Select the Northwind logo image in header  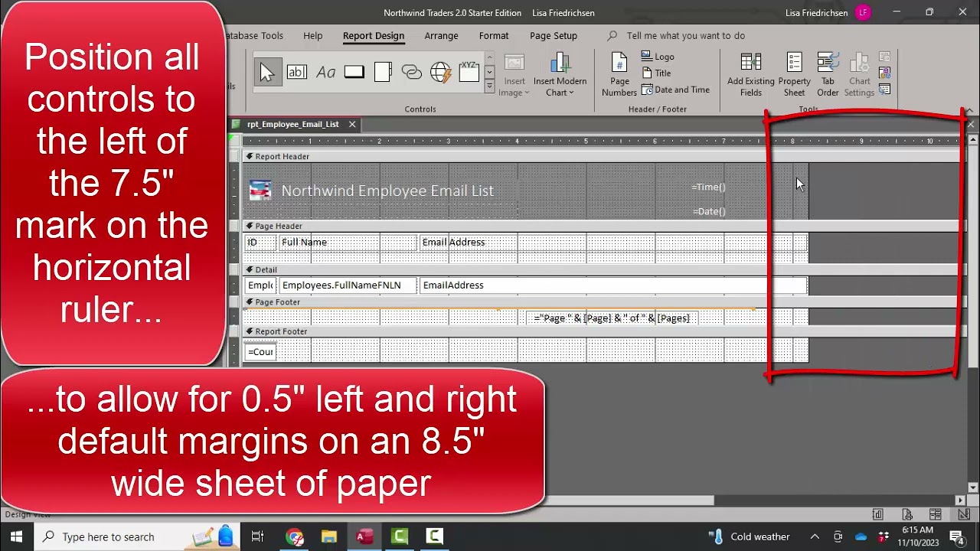pyautogui.click(x=260, y=191)
